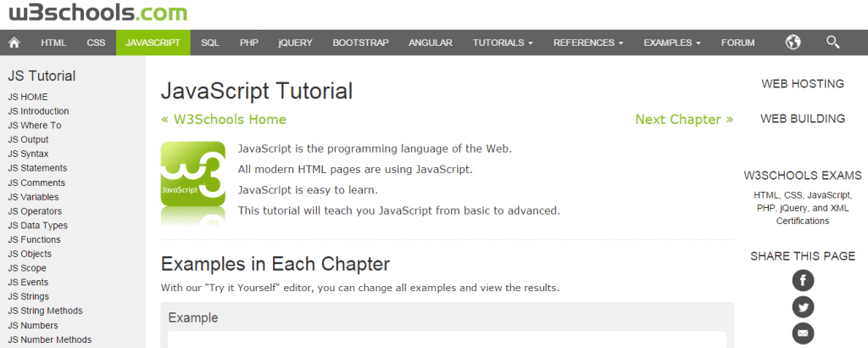The height and width of the screenshot is (348, 868).
Task: Open the HTML, CSS, JavaScript certifications link
Action: click(803, 208)
